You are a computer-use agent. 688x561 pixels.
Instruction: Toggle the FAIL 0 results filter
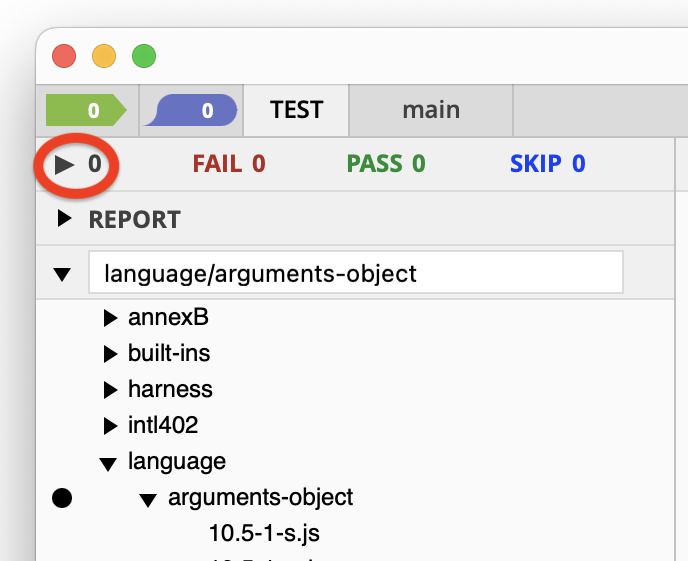click(x=228, y=164)
